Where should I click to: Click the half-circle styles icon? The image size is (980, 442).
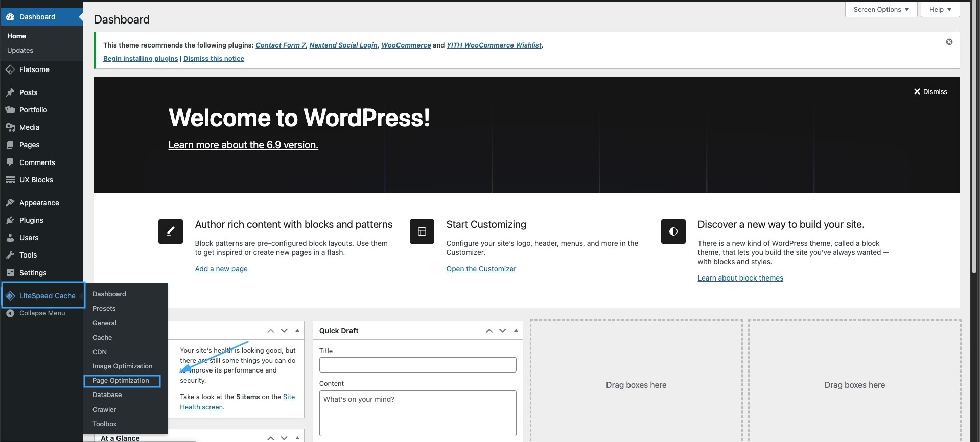click(673, 231)
